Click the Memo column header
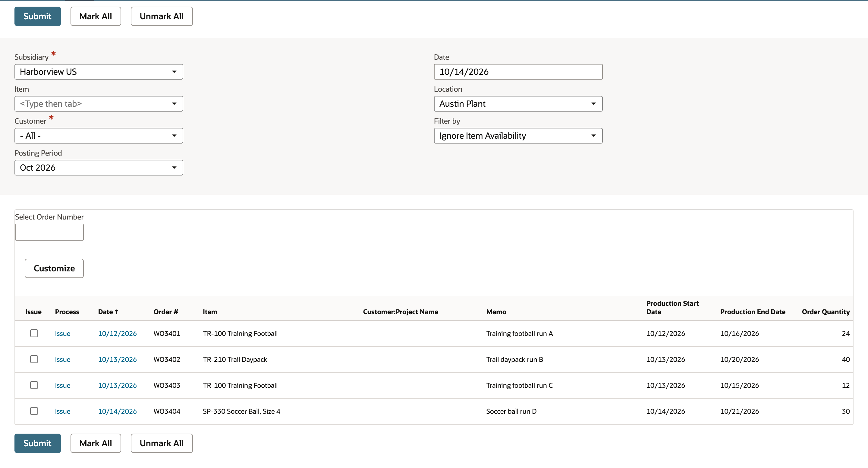Viewport: 868px width, 468px height. (496, 312)
